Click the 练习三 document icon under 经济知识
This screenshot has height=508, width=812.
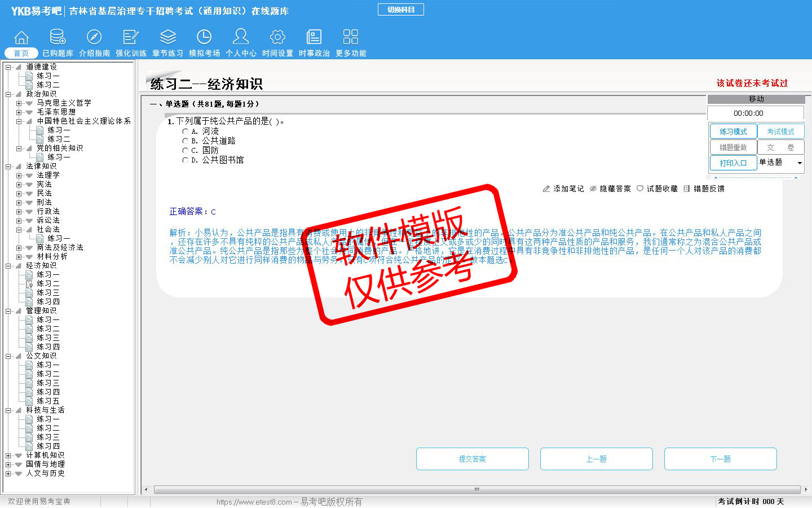[x=29, y=292]
